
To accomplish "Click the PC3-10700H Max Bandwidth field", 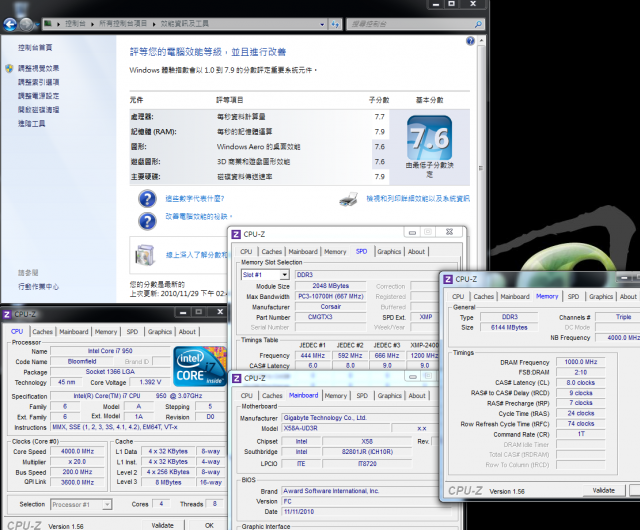I will (331, 296).
